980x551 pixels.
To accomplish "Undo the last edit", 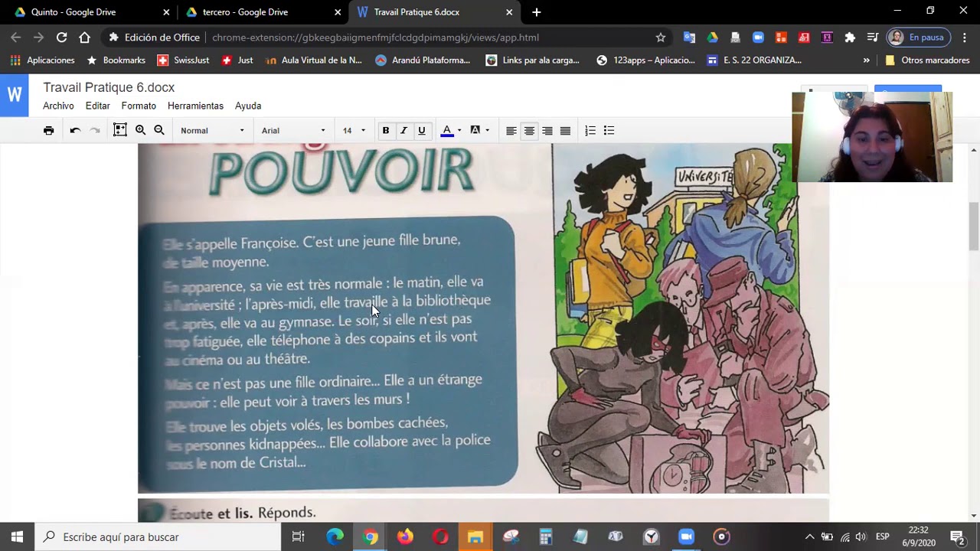I will (x=75, y=130).
